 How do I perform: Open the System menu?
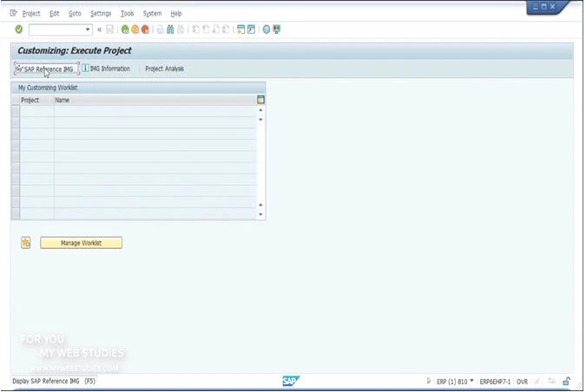152,13
